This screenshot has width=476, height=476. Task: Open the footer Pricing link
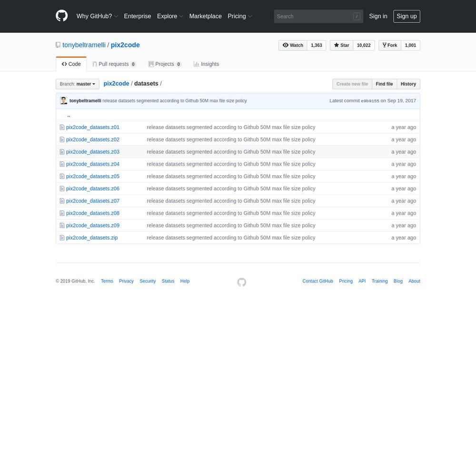tap(346, 281)
